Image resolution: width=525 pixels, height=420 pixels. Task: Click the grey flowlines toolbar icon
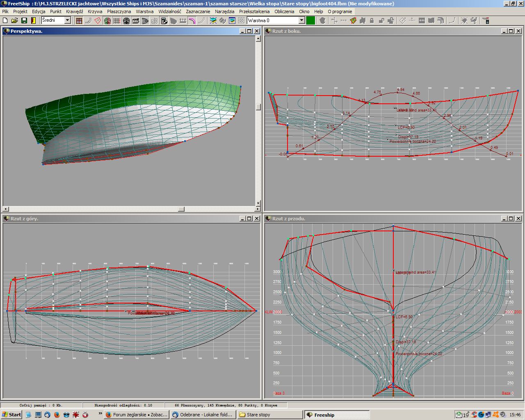[x=173, y=21]
